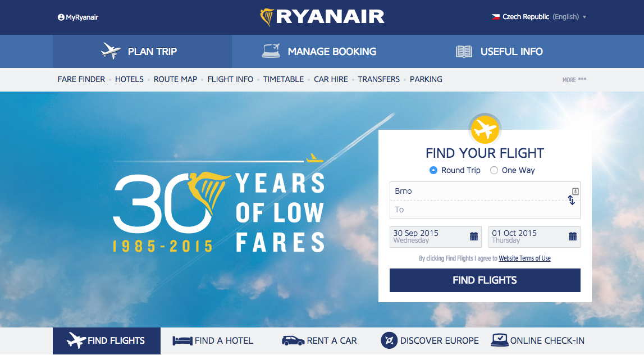644x355 pixels.
Task: Open the return date calendar icon
Action: point(573,236)
